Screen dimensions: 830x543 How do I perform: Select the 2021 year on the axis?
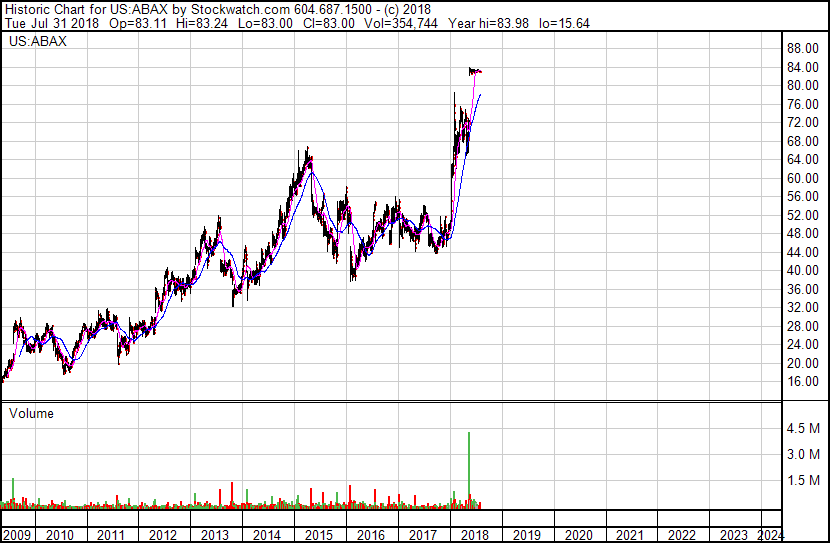(630, 535)
